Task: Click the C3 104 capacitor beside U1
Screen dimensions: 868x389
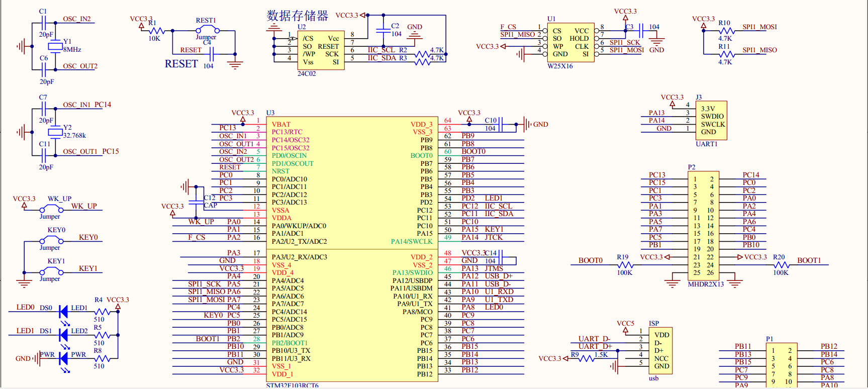Action: [641, 31]
